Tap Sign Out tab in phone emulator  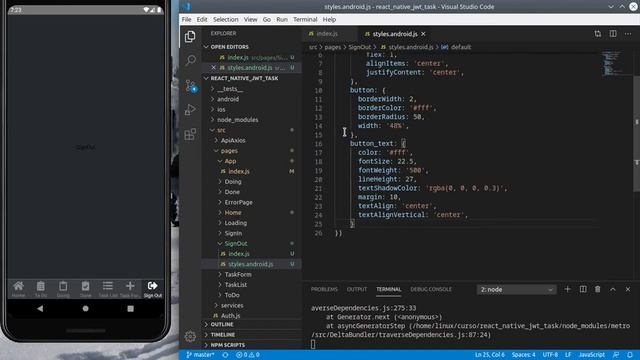153,289
